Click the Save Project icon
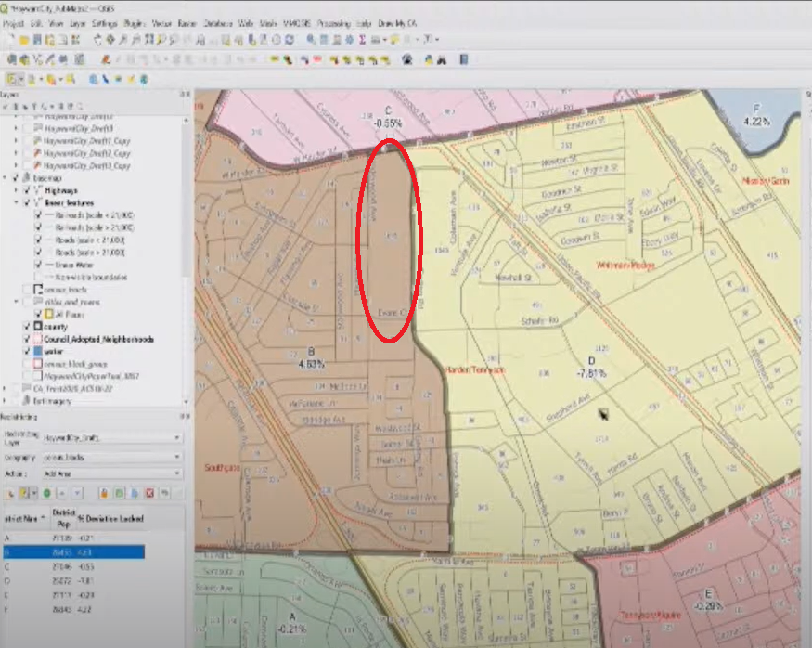This screenshot has height=648, width=812. tap(39, 40)
